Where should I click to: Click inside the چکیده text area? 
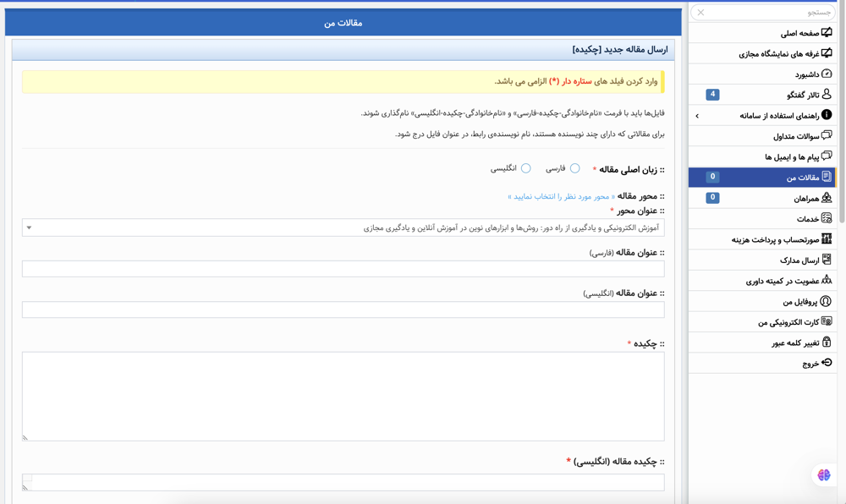coord(343,397)
